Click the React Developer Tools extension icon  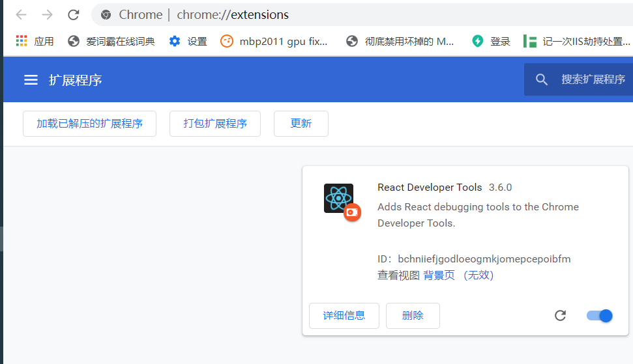(x=339, y=199)
